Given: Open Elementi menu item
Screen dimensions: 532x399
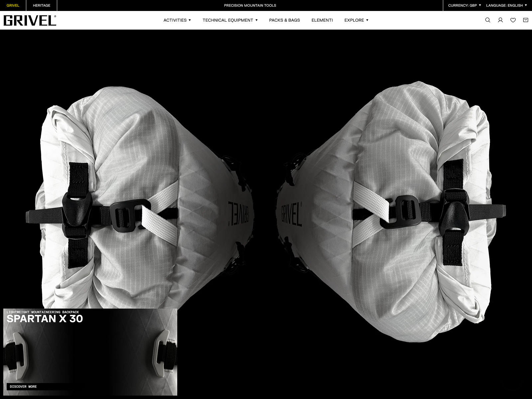Looking at the screenshot, I should (322, 20).
